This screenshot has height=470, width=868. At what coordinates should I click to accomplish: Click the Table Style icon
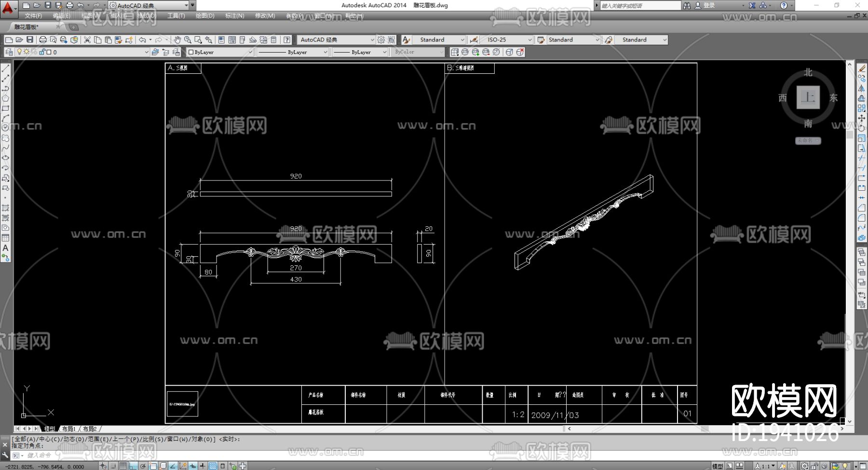(541, 40)
